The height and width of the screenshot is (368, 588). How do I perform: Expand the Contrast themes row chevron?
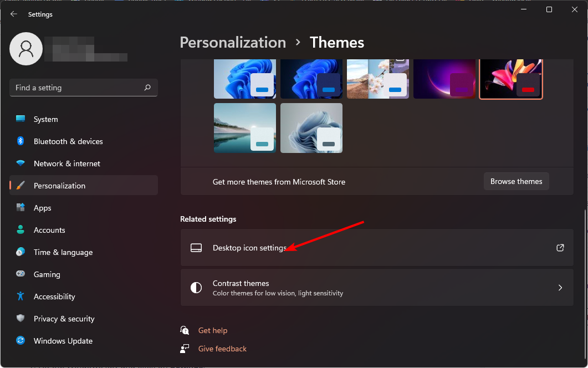click(x=560, y=288)
